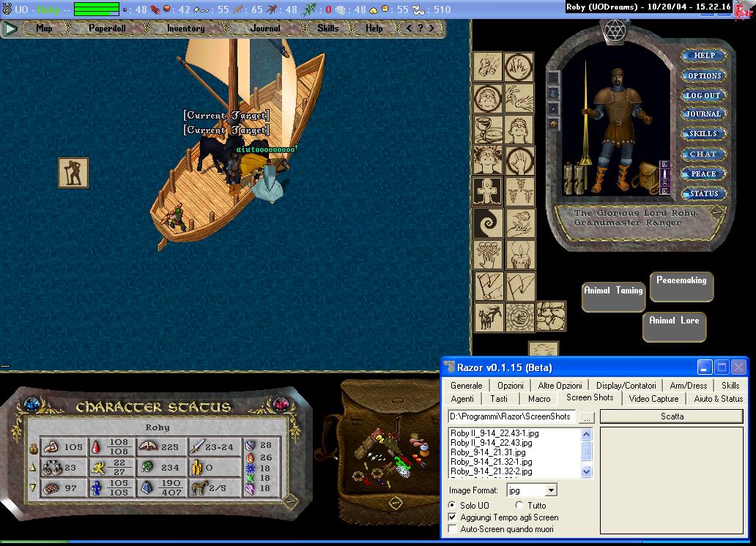Toggle the intelligence stat down arrow

(33, 487)
